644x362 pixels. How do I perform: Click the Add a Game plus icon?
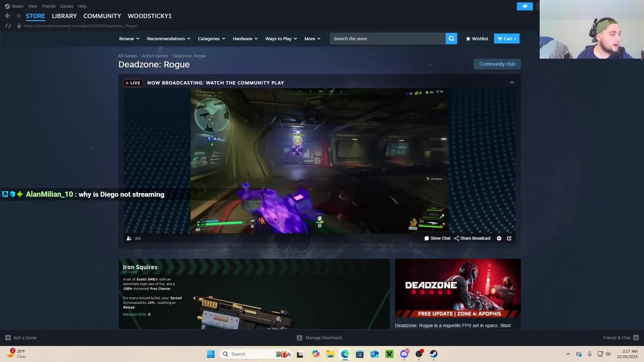click(8, 338)
